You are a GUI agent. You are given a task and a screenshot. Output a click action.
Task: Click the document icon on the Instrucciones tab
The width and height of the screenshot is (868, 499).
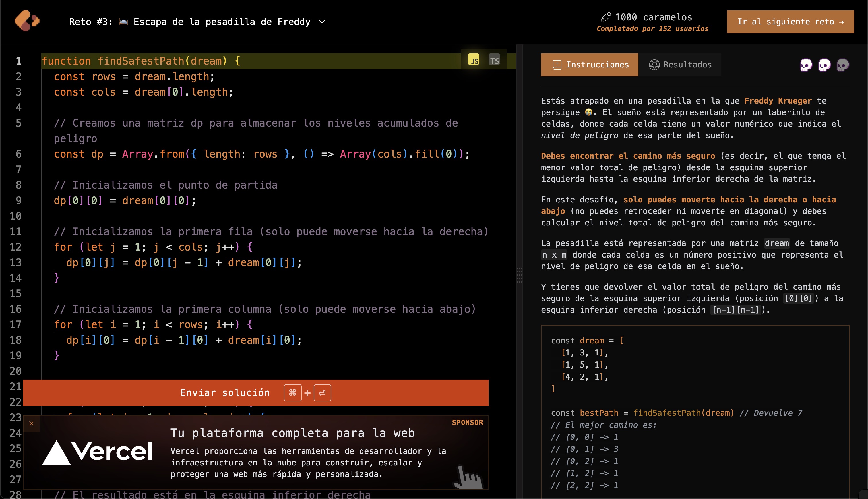click(558, 64)
